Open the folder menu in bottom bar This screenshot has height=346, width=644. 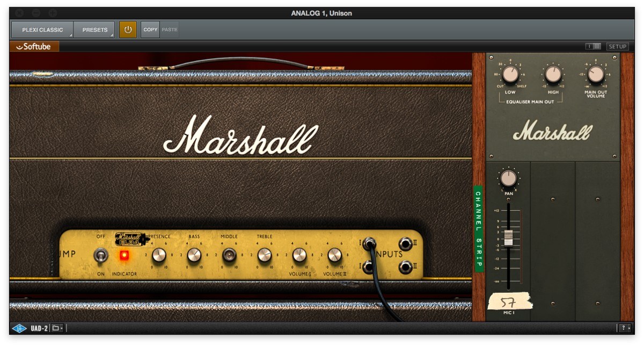(57, 328)
